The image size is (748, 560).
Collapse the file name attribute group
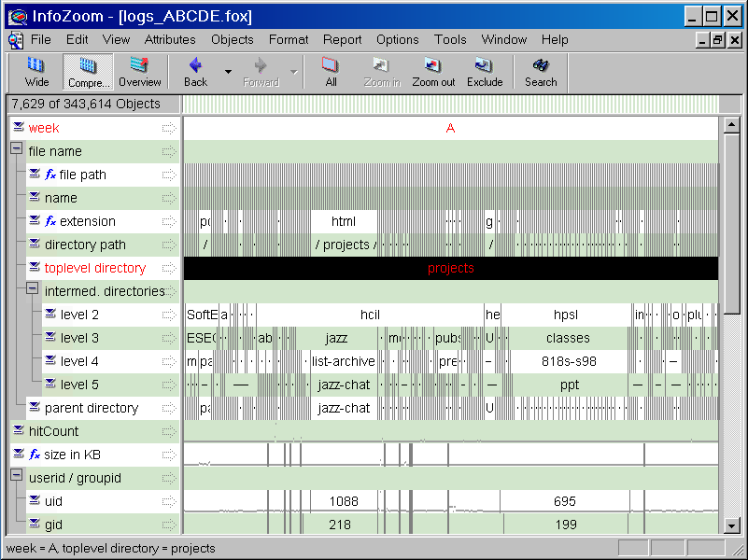pos(16,149)
